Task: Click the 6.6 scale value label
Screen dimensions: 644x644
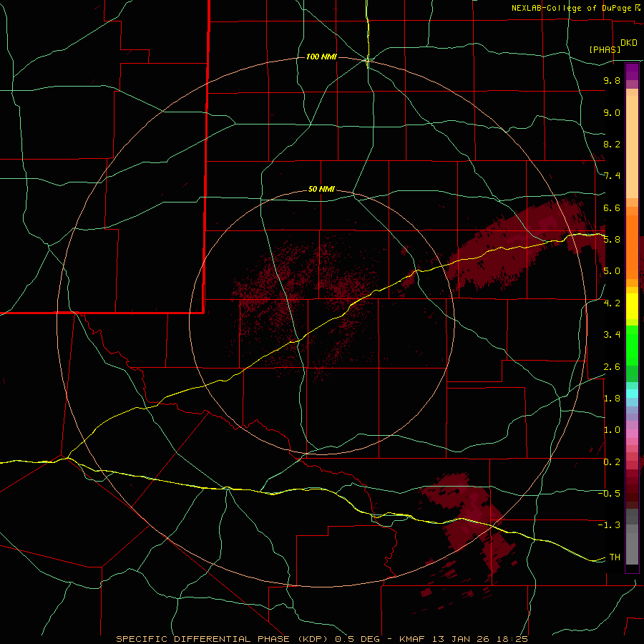Action: (x=612, y=208)
